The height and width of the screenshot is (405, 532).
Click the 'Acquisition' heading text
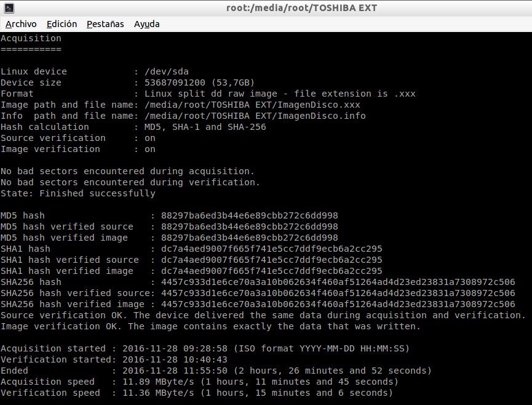click(x=31, y=38)
